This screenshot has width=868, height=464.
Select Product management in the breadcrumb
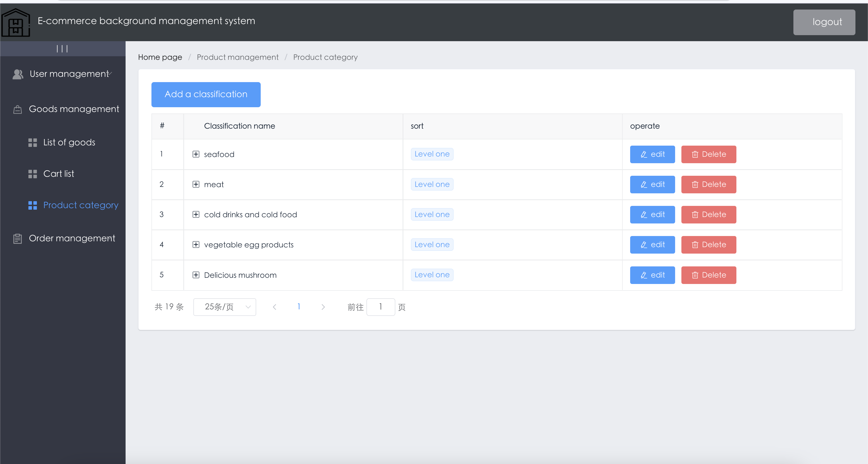[x=238, y=57]
